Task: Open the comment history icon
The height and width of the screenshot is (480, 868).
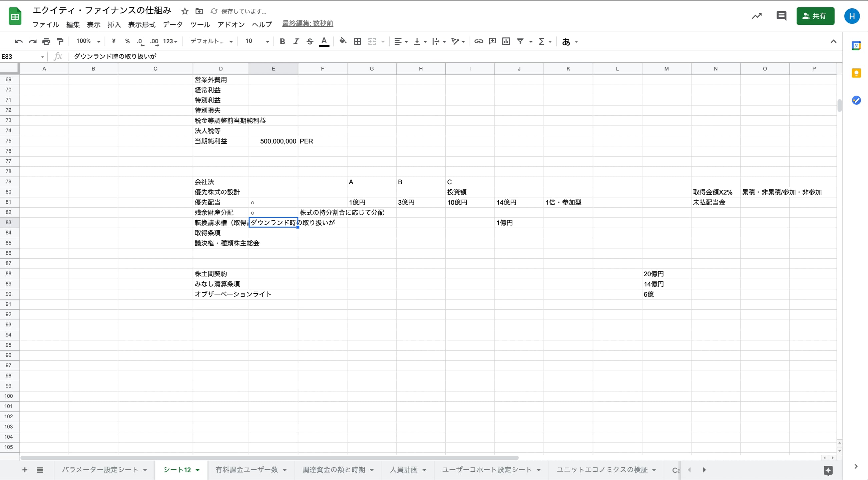Action: coord(781,16)
